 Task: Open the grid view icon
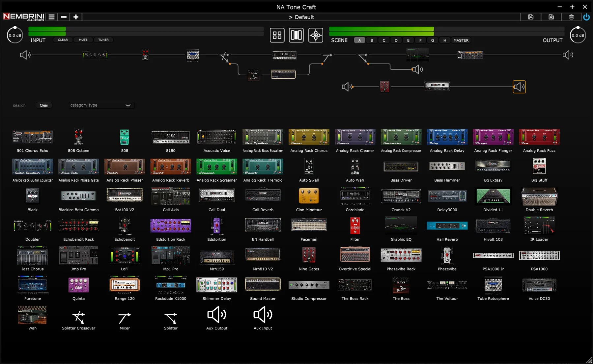point(277,35)
